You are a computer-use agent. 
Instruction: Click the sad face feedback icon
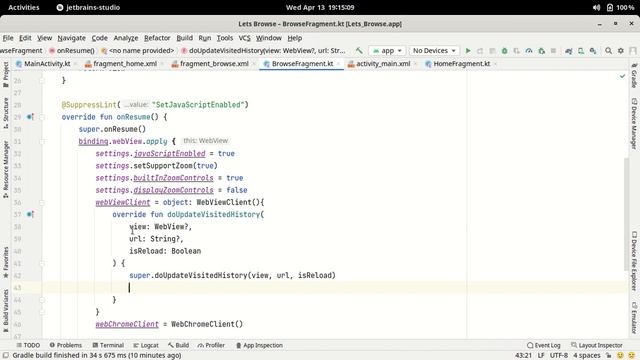tap(632, 356)
